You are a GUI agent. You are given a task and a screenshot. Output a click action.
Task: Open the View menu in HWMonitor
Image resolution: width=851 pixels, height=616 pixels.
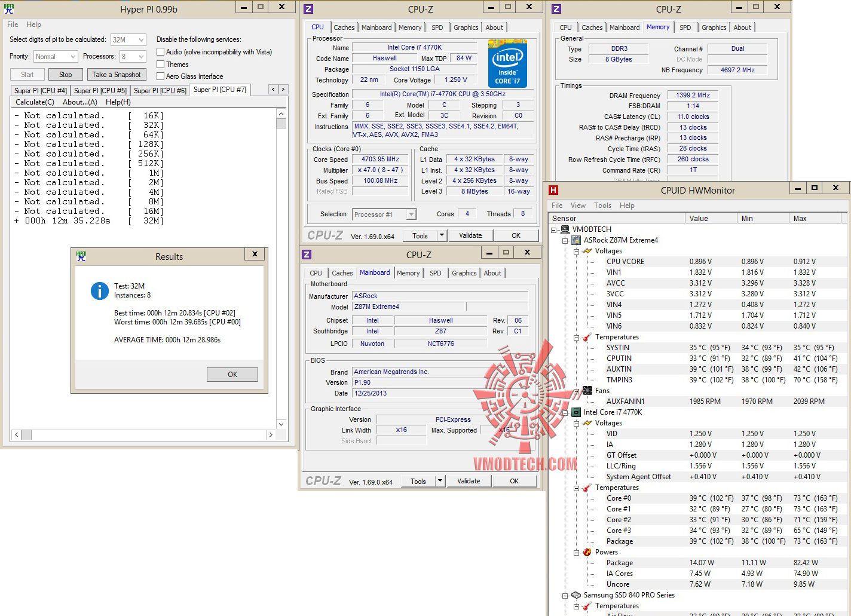578,206
